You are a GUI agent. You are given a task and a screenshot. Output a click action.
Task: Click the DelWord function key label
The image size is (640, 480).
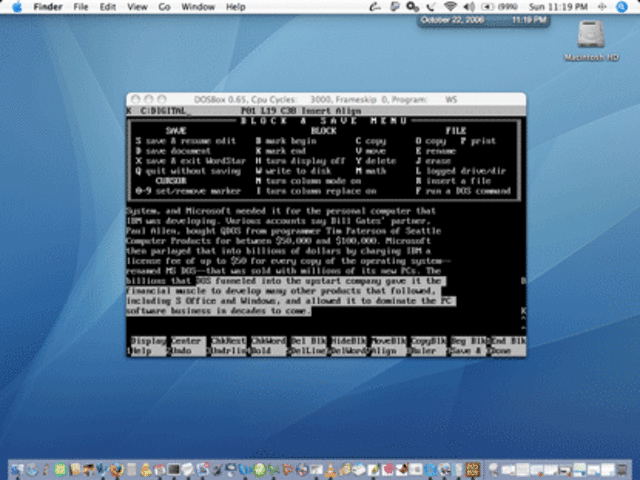click(349, 351)
